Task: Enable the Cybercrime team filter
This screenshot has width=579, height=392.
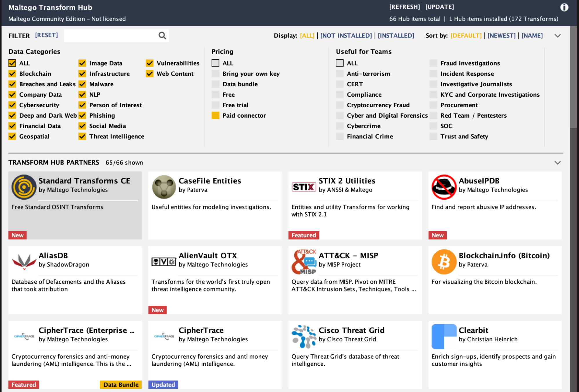Action: coord(340,126)
